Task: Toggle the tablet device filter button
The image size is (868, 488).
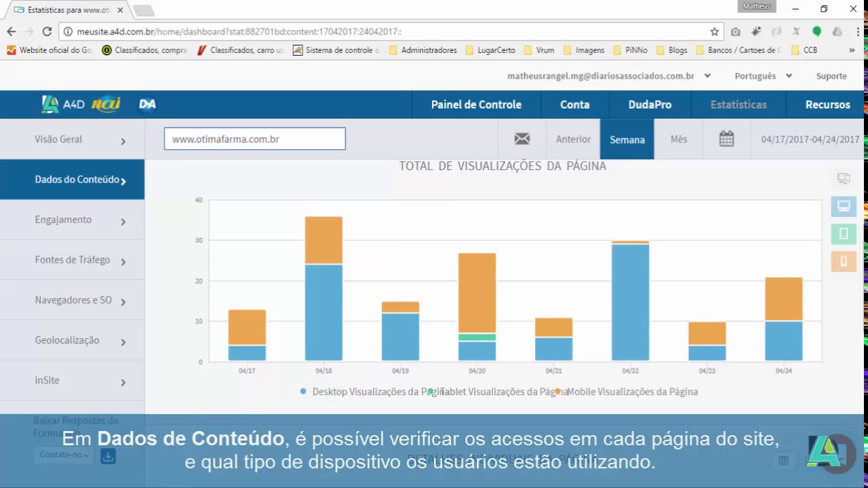Action: pyautogui.click(x=844, y=234)
